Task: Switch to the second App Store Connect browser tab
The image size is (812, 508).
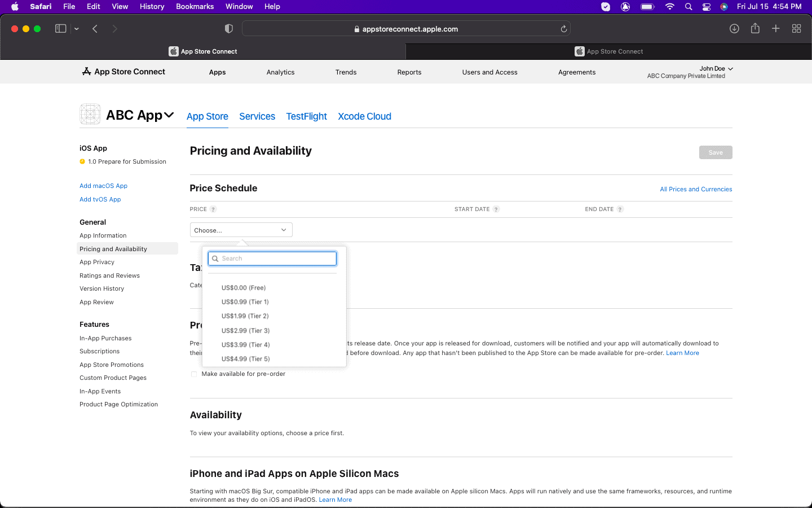Action: pyautogui.click(x=609, y=51)
